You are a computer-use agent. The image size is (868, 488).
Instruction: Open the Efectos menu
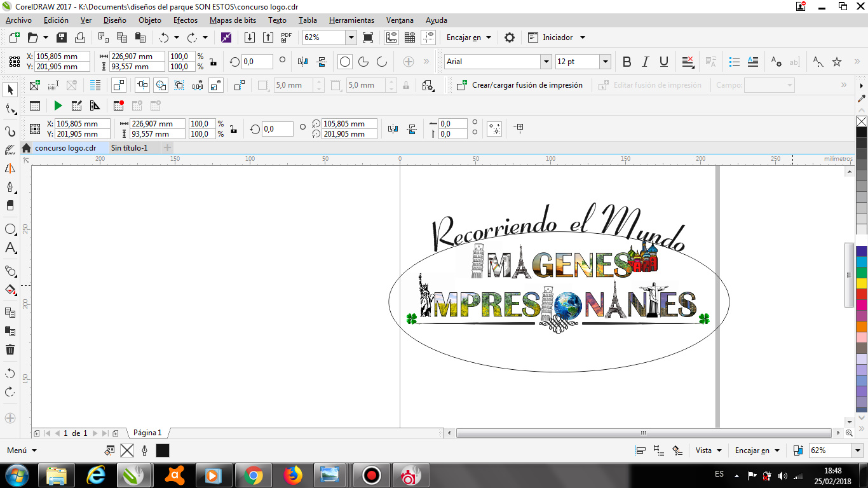(186, 20)
